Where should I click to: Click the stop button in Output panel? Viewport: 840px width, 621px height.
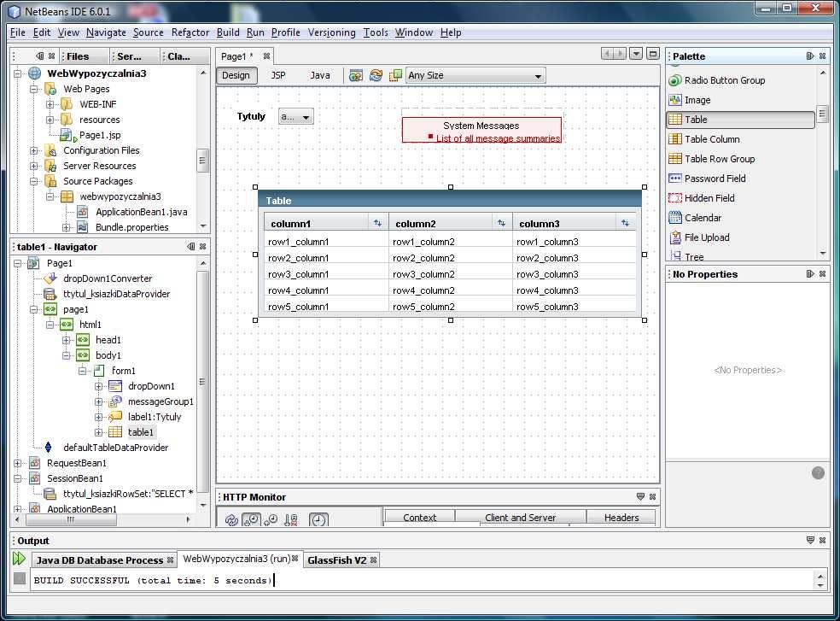20,578
